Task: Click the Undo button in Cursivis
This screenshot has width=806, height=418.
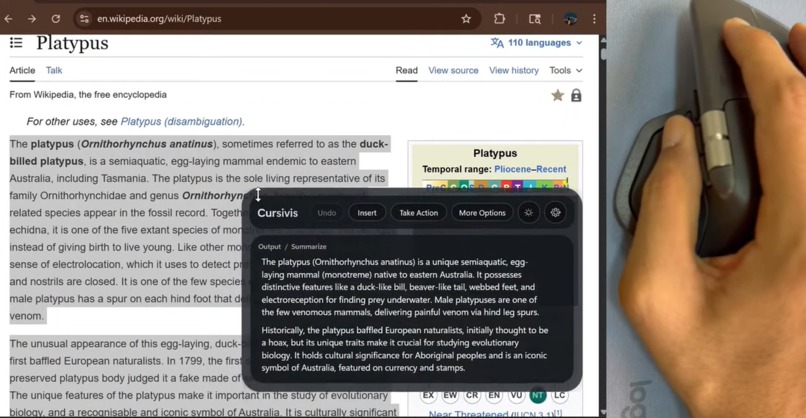Action: [x=326, y=213]
